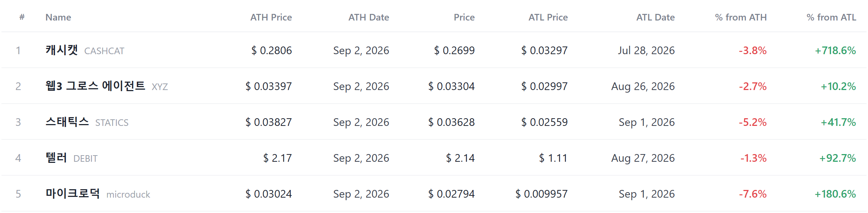This screenshot has width=868, height=213.
Task: Sort by % from ATH header
Action: click(x=741, y=17)
